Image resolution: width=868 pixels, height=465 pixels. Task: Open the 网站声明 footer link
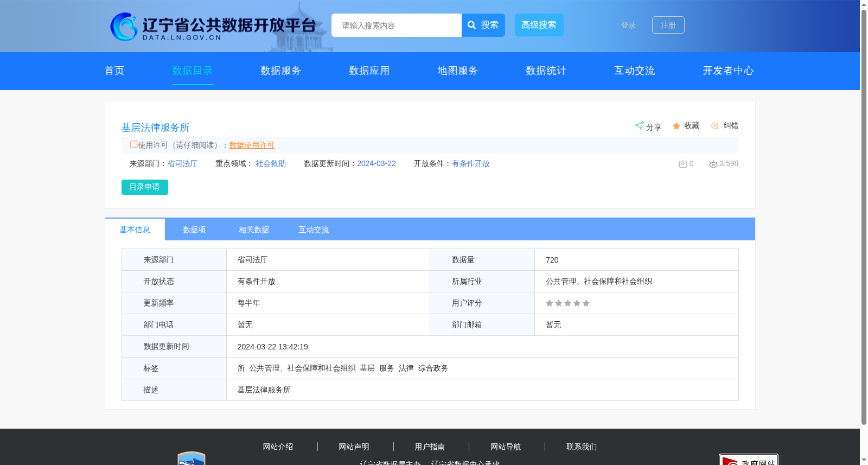(x=354, y=447)
